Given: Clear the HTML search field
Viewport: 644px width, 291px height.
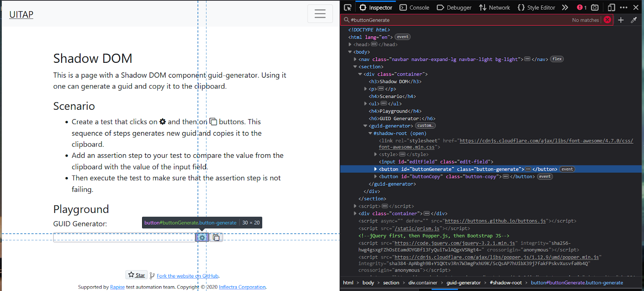Looking at the screenshot, I should pos(607,20).
